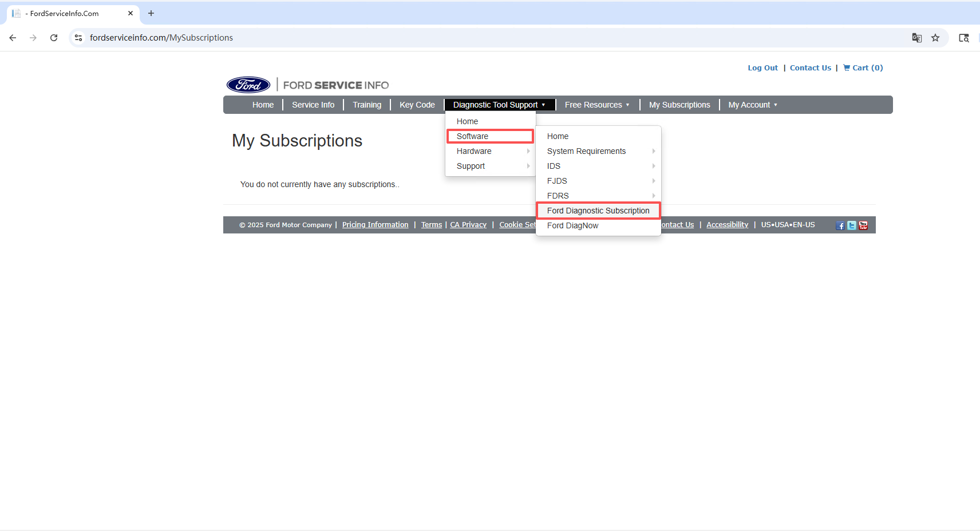Open the Facebook social icon
This screenshot has width=980, height=531.
(x=840, y=225)
